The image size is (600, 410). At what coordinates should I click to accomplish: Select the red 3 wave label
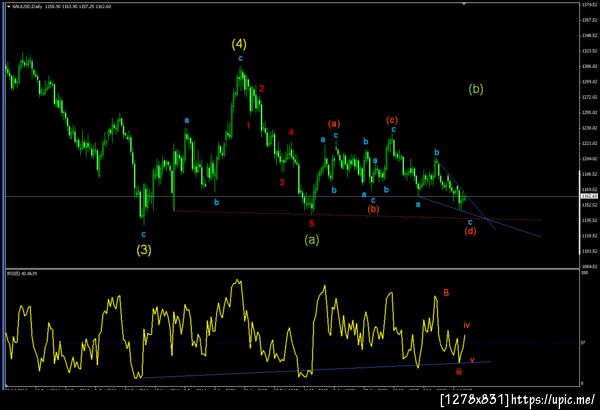(282, 182)
